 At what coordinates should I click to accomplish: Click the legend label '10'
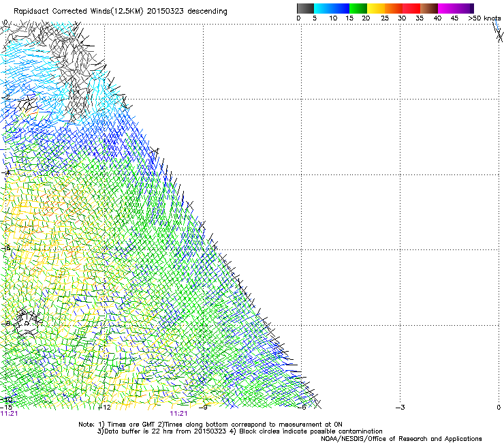(333, 18)
